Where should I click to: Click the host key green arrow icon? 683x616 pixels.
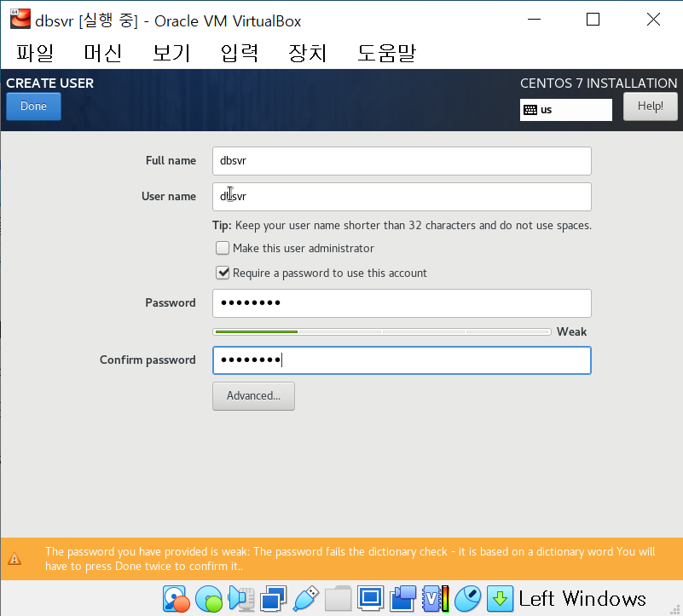click(x=500, y=599)
